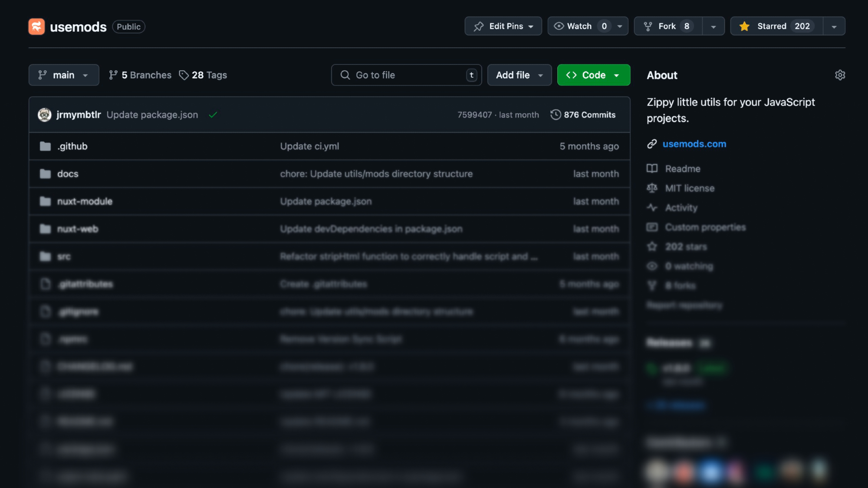Click the 5 Branches icon link
The width and height of the screenshot is (868, 488).
point(113,75)
